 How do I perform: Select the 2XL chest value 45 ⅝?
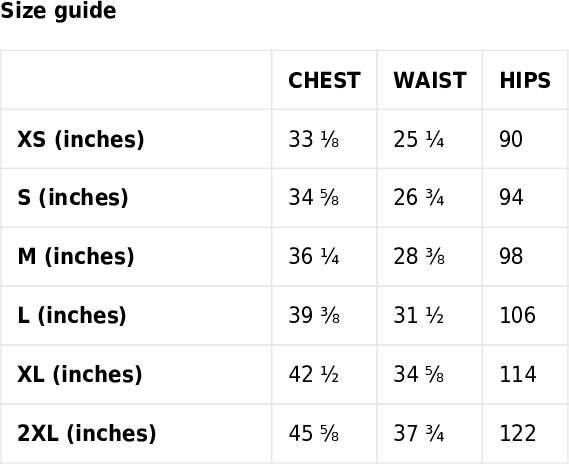point(314,433)
